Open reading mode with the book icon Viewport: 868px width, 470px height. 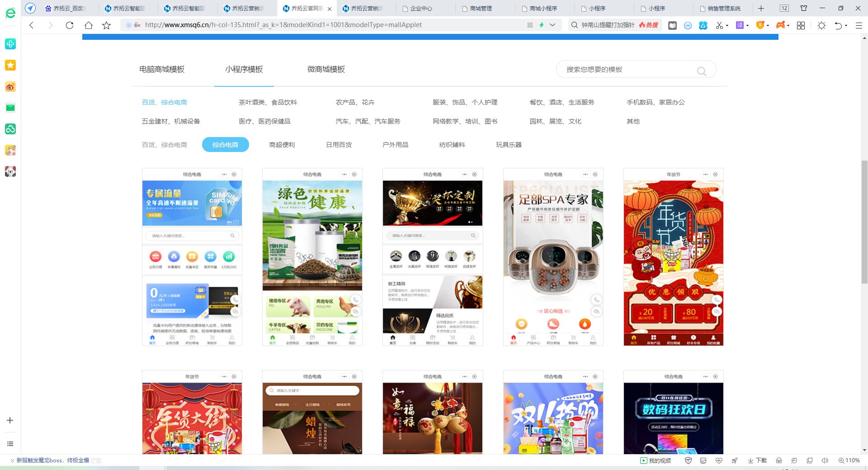tap(672, 26)
